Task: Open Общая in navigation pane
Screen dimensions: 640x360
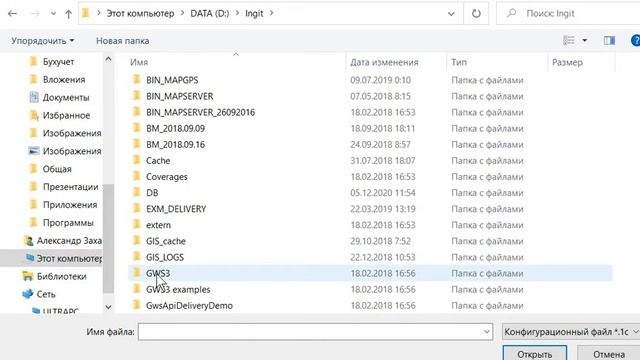Action: [x=57, y=169]
